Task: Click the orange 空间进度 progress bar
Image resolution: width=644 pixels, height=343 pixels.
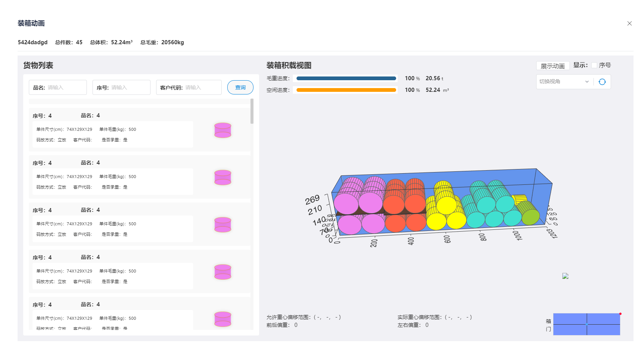Action: 346,90
